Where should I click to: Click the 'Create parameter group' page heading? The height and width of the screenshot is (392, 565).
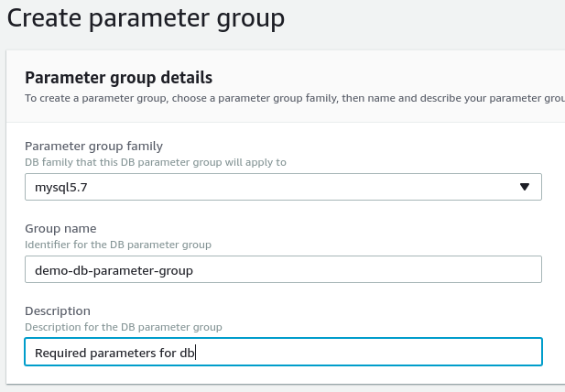pyautogui.click(x=147, y=17)
